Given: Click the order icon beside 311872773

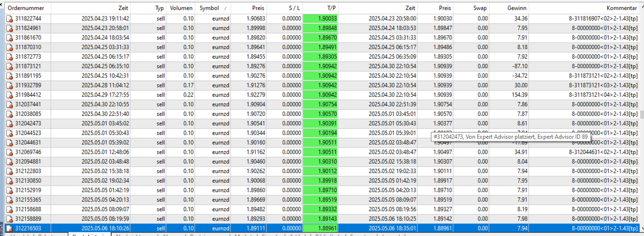Looking at the screenshot, I should pyautogui.click(x=9, y=57).
